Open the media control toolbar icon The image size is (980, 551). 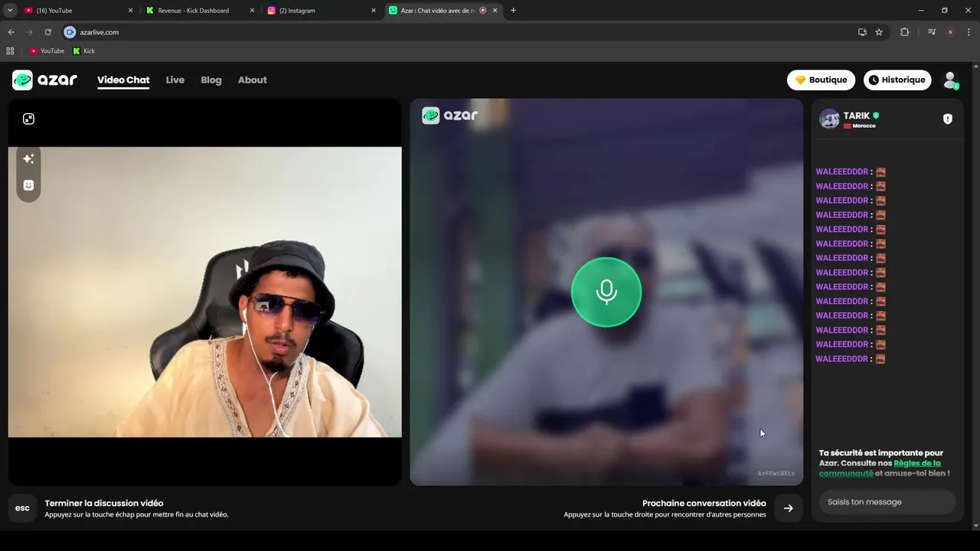(932, 32)
